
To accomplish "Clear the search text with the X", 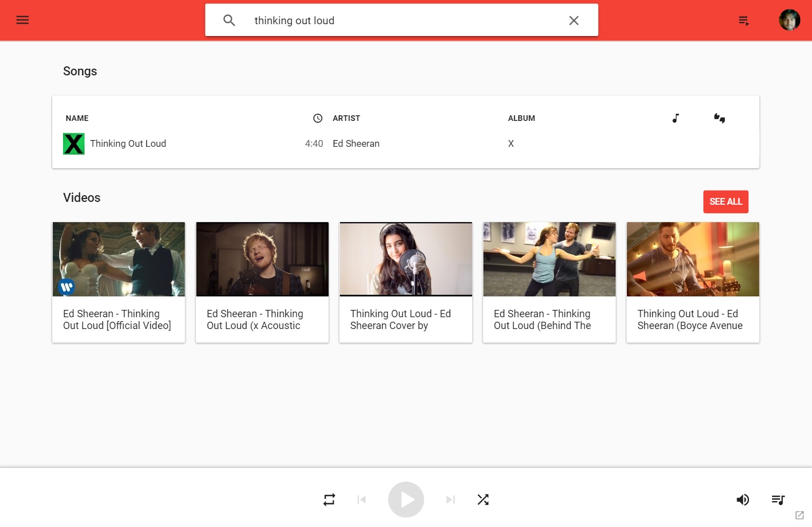I will pos(574,20).
